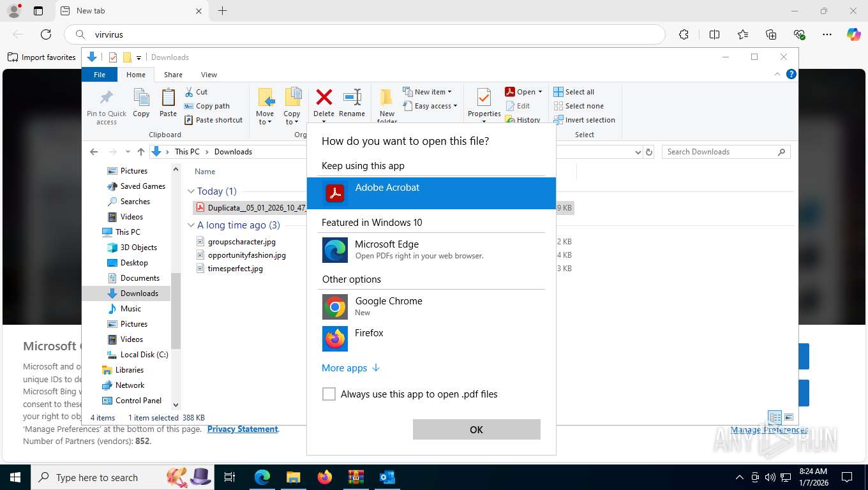Click Select all in ribbon

point(574,92)
